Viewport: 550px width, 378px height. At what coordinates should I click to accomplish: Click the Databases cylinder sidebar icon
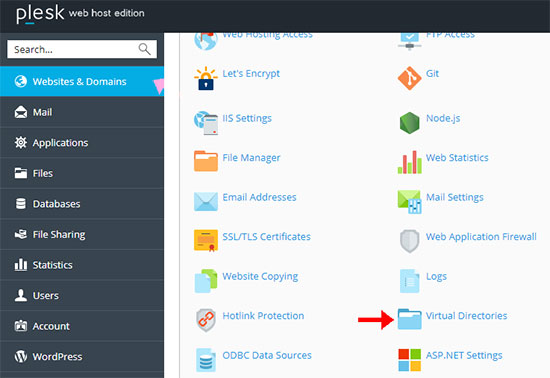click(21, 204)
